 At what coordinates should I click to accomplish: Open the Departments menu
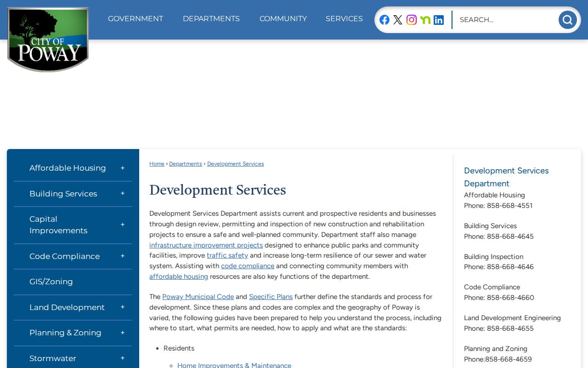tap(211, 19)
